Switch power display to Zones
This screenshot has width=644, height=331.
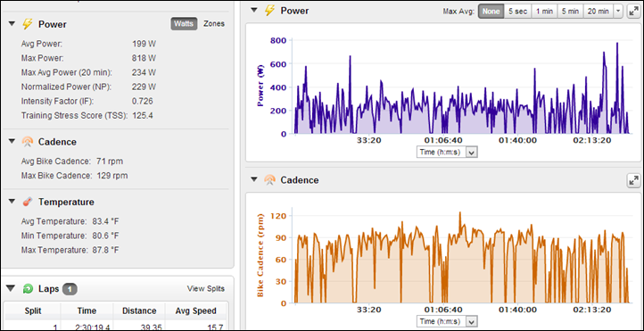214,24
